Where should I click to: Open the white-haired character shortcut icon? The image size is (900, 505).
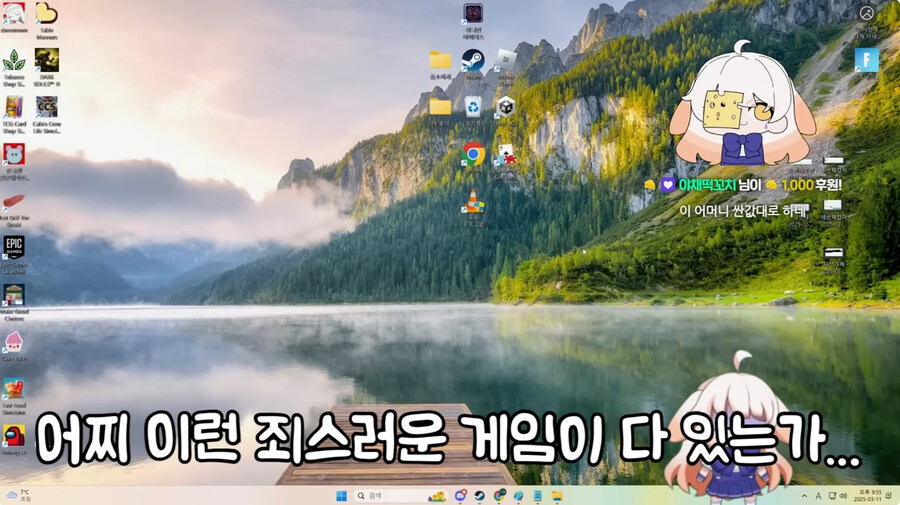(14, 13)
